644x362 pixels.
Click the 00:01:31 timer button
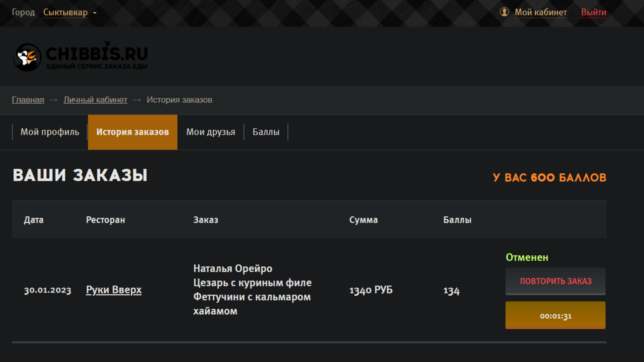(555, 315)
